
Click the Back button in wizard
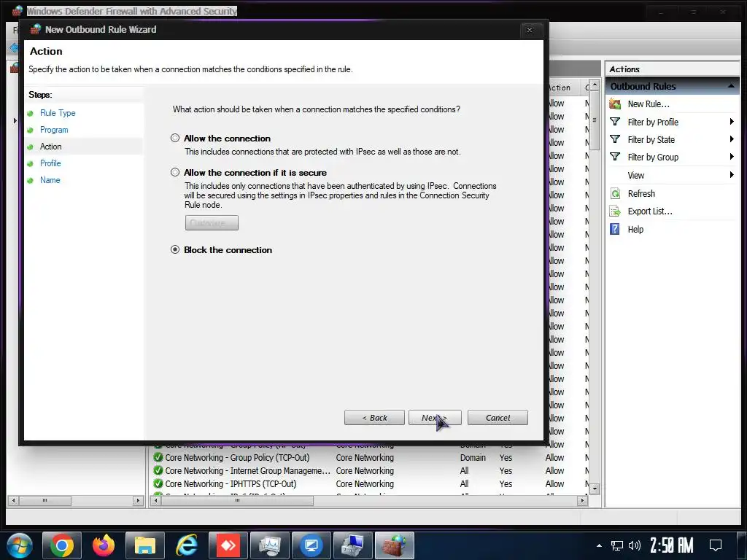(x=374, y=418)
